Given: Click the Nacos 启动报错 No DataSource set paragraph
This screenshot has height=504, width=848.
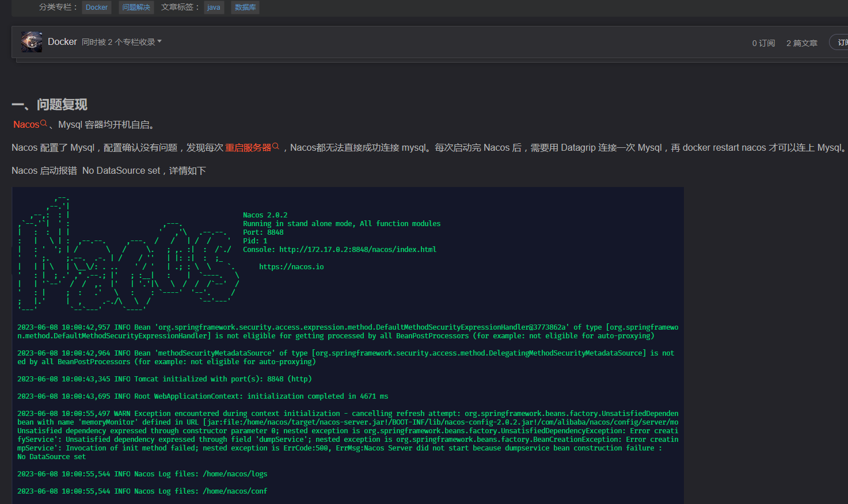Looking at the screenshot, I should pyautogui.click(x=109, y=171).
